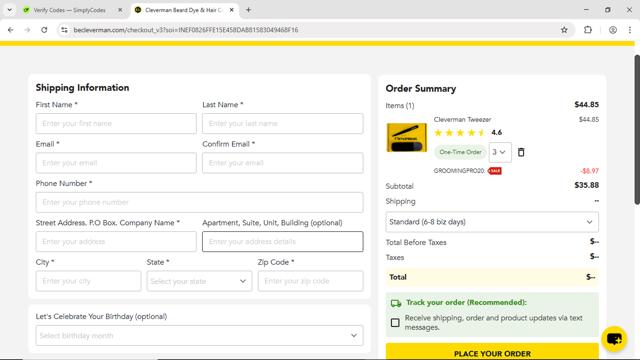Delete the Cleverman Tweezer with trash icon
The width and height of the screenshot is (640, 360).
[521, 152]
